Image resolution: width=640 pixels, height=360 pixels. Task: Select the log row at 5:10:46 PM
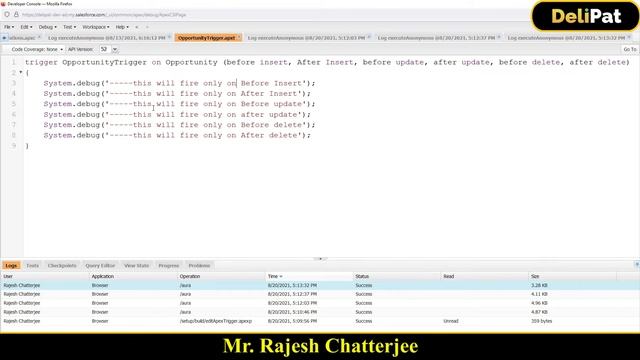[320, 312]
